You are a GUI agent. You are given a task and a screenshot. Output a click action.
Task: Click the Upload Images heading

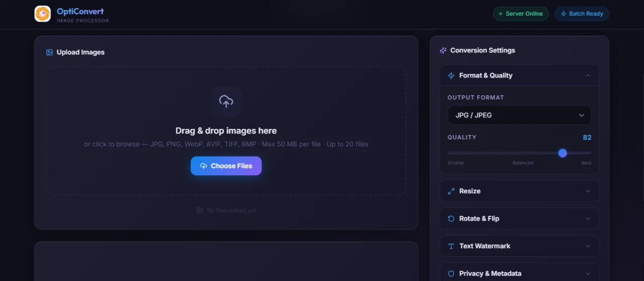[80, 52]
